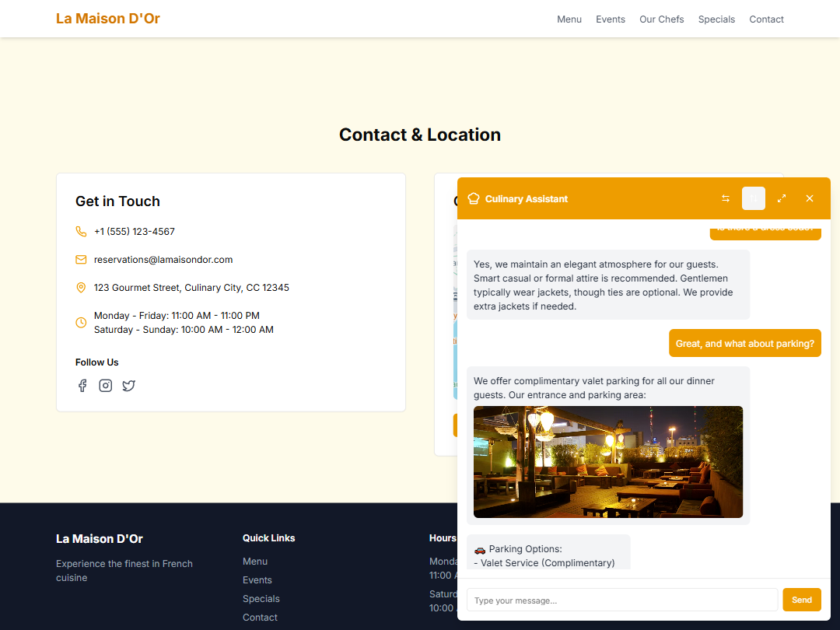Screen dimensions: 840x630
Task: Open the Facebook page icon
Action: coord(82,386)
